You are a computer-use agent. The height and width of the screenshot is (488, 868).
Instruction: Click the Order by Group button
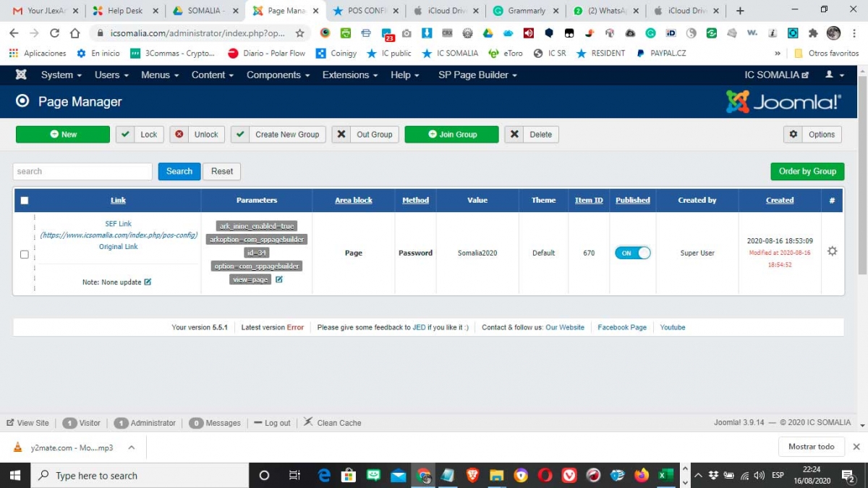[807, 172]
